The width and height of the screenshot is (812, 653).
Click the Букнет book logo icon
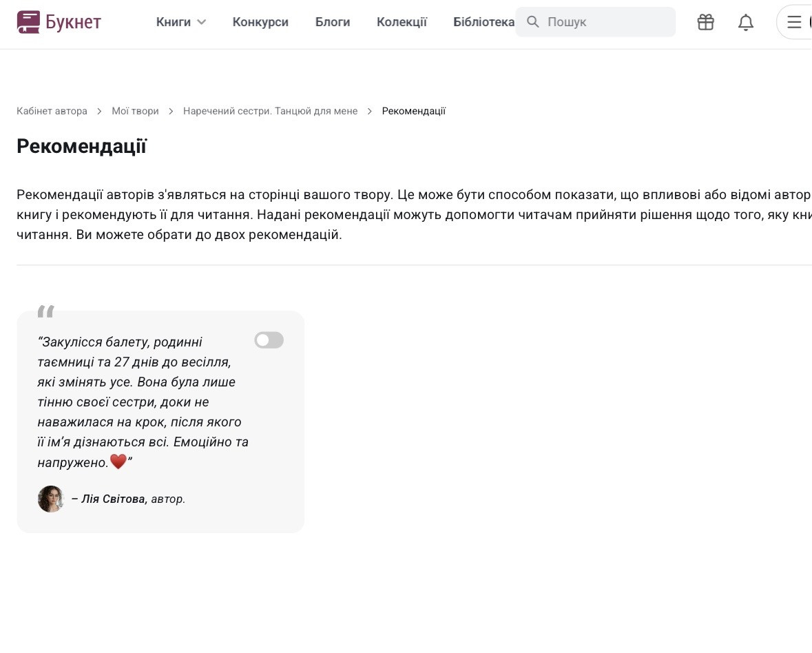pos(28,22)
